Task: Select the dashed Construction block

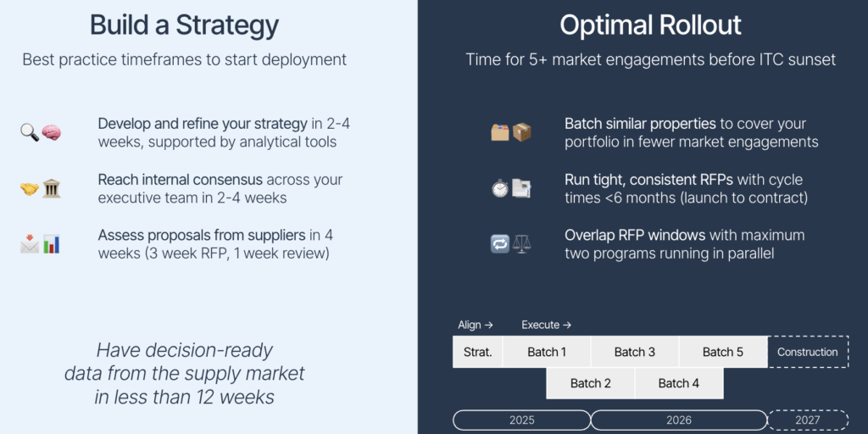Action: pyautogui.click(x=808, y=352)
